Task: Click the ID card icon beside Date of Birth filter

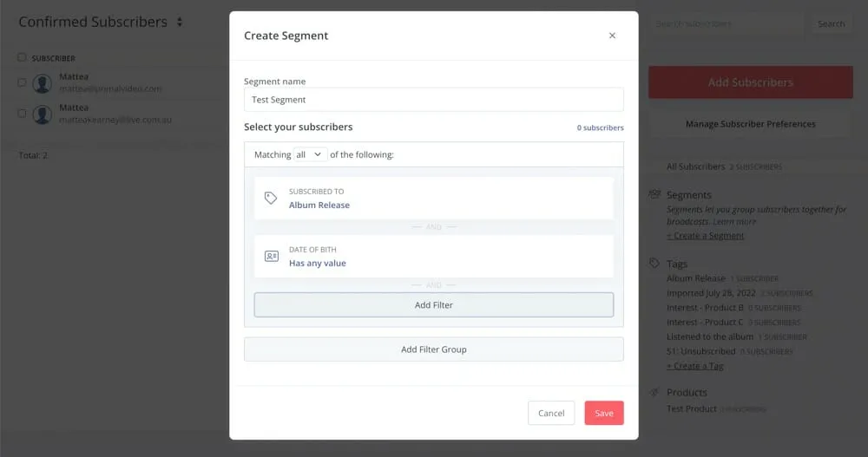Action: (x=271, y=256)
